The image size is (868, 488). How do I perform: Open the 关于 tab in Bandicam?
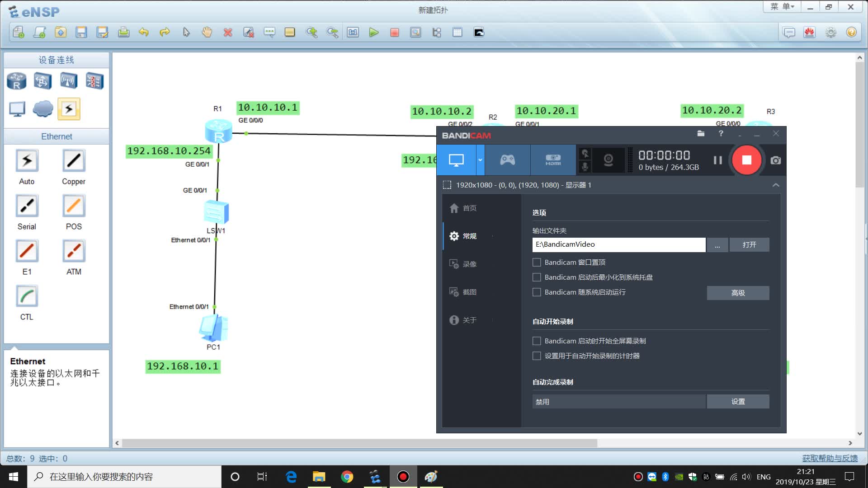tap(463, 320)
